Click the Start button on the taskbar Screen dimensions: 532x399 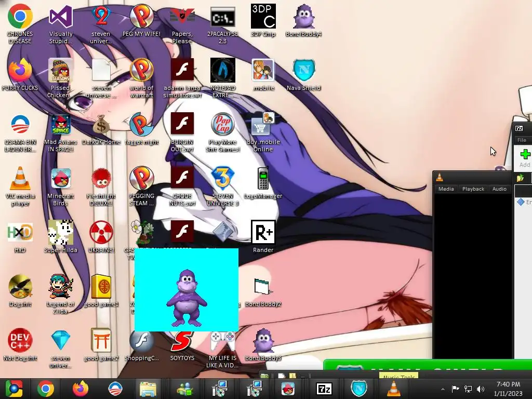[14, 389]
